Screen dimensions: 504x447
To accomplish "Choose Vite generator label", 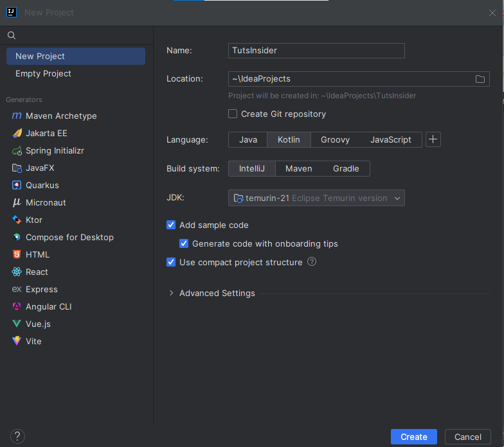I will coord(33,342).
